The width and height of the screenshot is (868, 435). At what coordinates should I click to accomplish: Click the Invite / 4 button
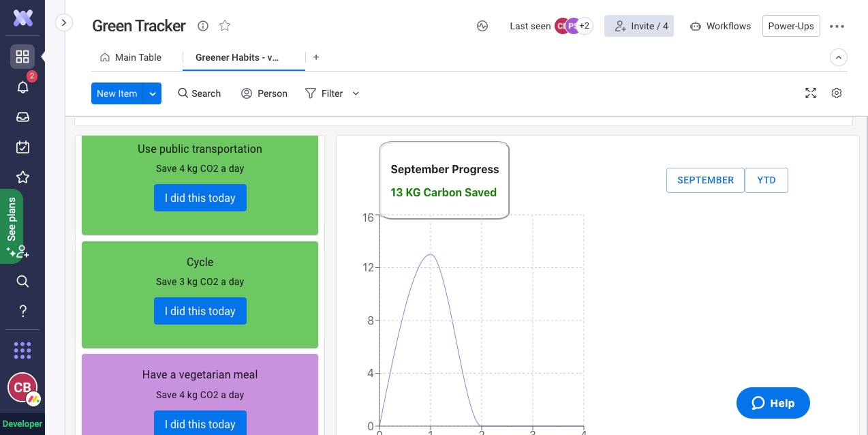[639, 26]
